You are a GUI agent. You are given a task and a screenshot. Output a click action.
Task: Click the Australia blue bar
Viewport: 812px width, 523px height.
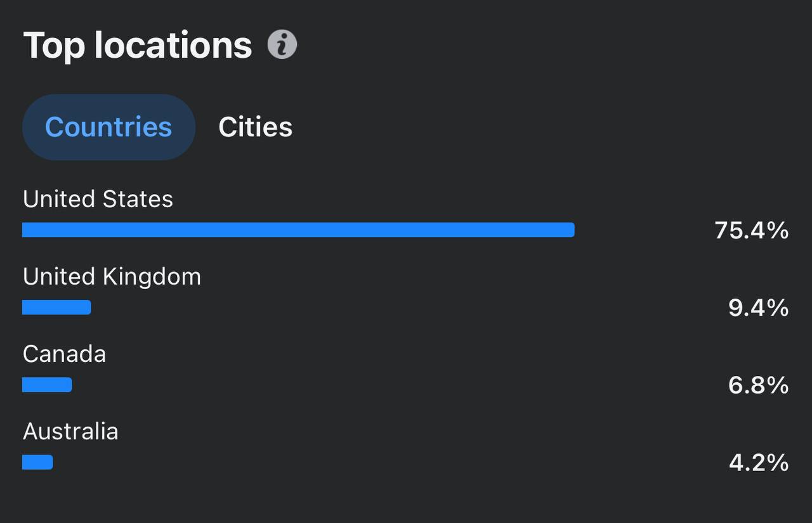[37, 462]
